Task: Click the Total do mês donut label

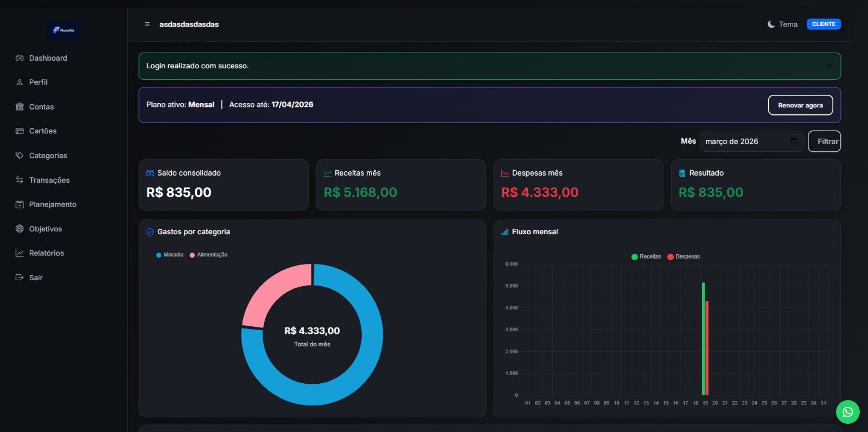Action: [x=312, y=344]
